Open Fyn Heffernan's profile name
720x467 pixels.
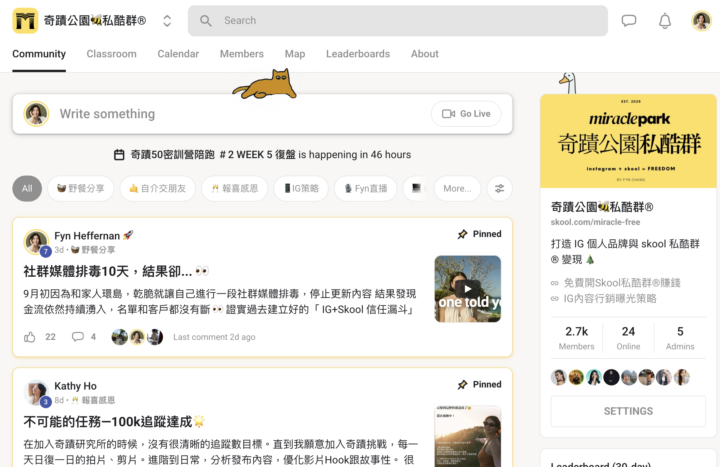tap(87, 236)
